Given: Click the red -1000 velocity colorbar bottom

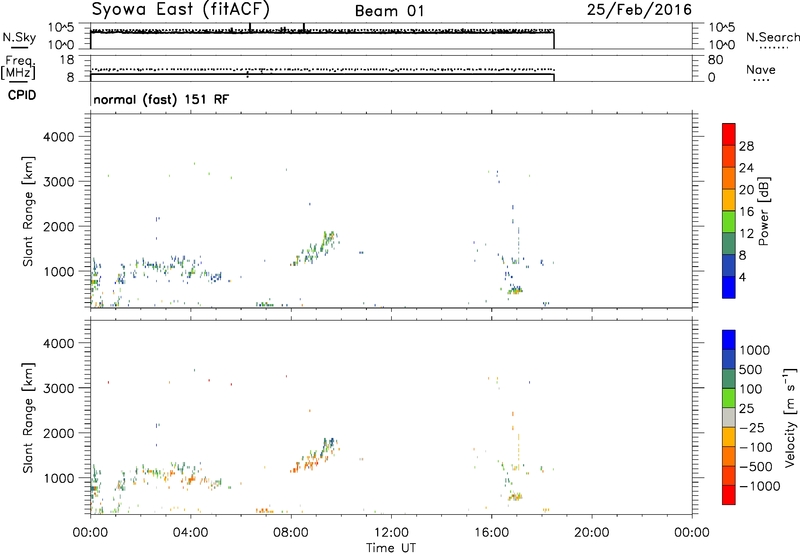Looking at the screenshot, I should [x=729, y=495].
